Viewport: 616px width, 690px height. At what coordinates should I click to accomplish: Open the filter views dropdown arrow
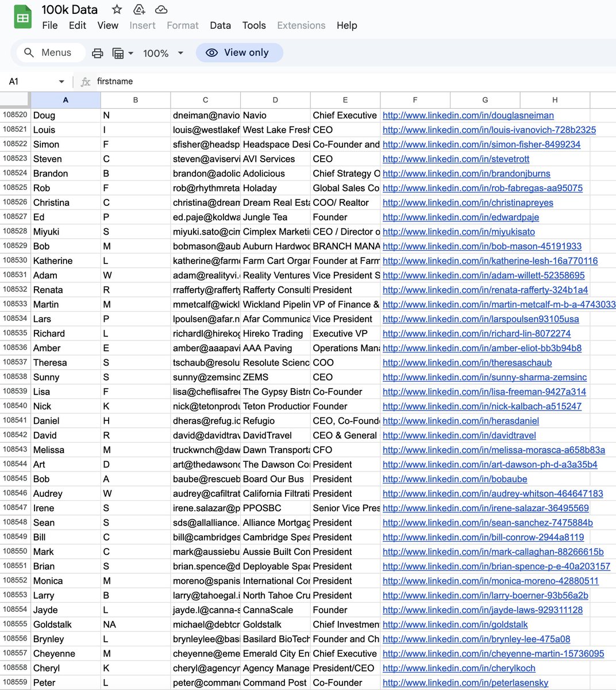point(130,53)
